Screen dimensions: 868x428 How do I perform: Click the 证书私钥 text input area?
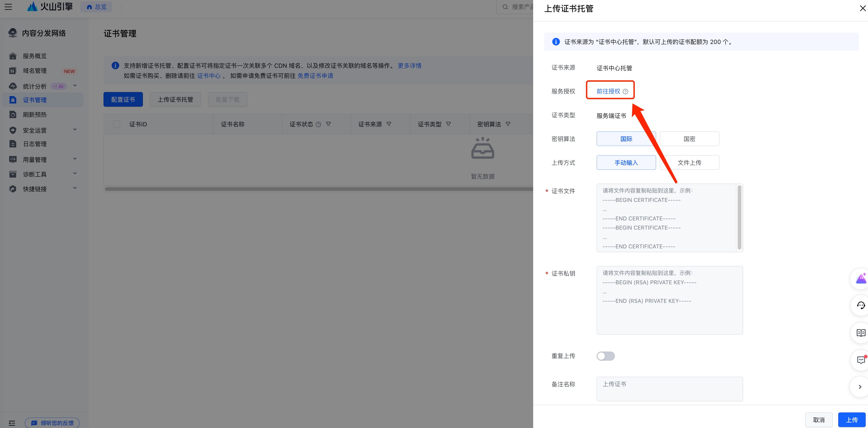[669, 300]
